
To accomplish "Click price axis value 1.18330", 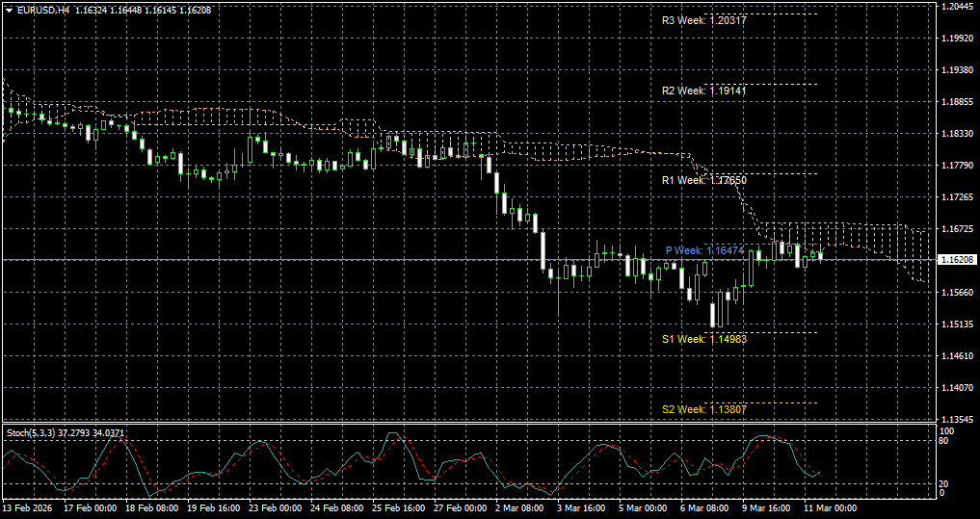I will 957,134.
